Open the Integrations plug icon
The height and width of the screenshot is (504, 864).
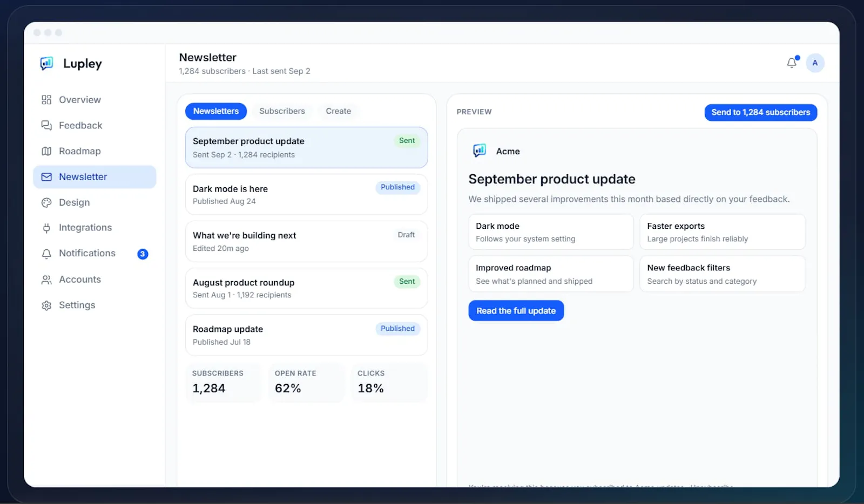coord(46,228)
